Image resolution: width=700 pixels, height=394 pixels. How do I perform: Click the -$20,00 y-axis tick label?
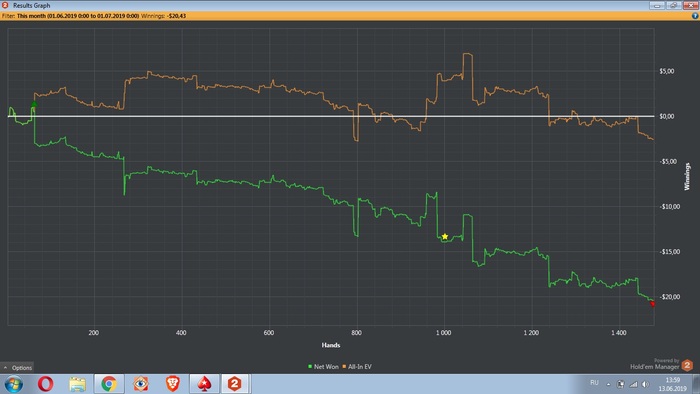pos(669,297)
